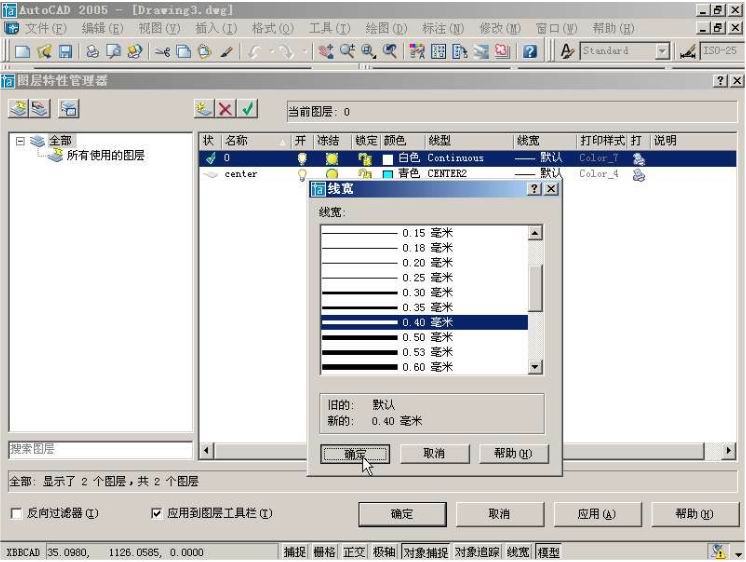Click the Layer States Manager icon
Viewport: 746px width, 562px height.
[x=69, y=109]
